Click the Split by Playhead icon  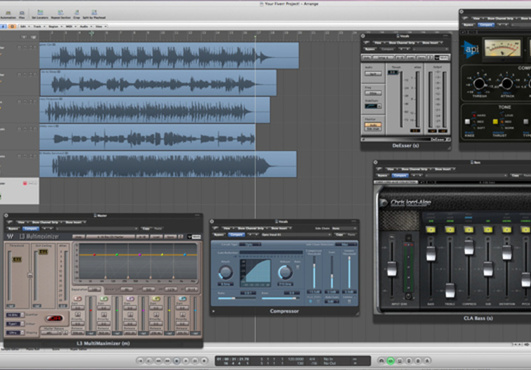click(x=94, y=14)
